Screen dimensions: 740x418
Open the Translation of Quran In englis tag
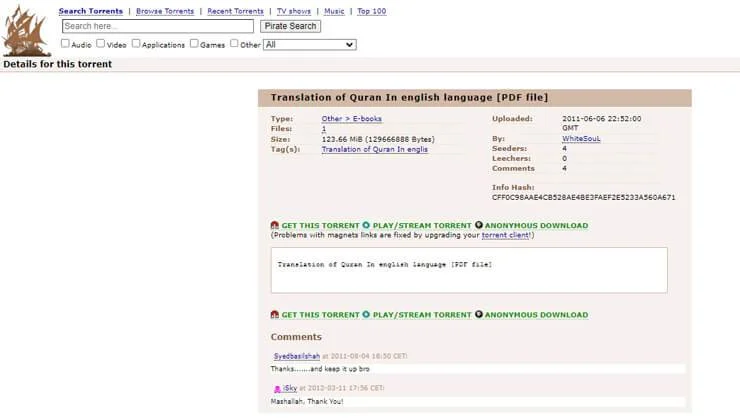(375, 149)
